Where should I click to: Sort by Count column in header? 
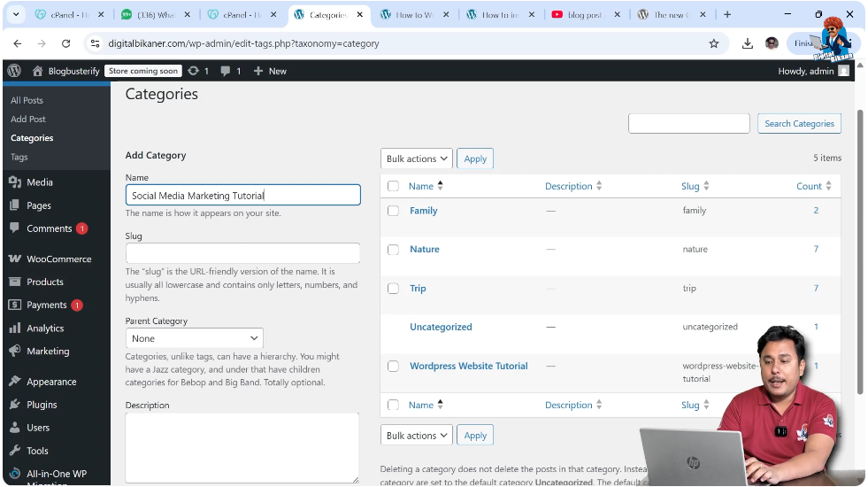point(813,186)
